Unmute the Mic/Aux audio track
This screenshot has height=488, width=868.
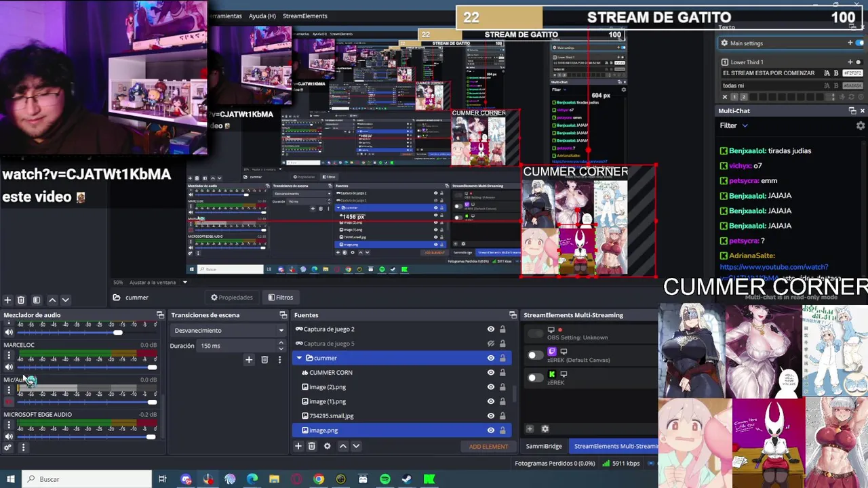coord(9,401)
